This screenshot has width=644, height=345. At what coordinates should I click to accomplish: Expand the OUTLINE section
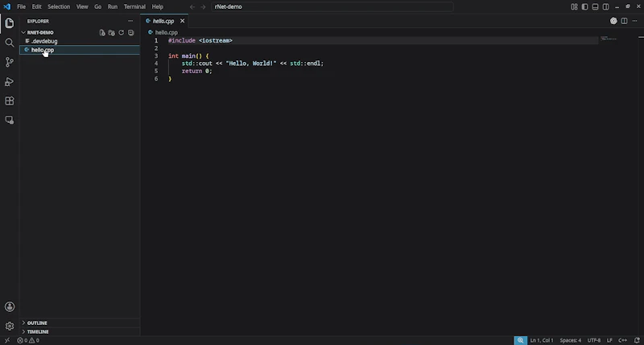coord(80,322)
